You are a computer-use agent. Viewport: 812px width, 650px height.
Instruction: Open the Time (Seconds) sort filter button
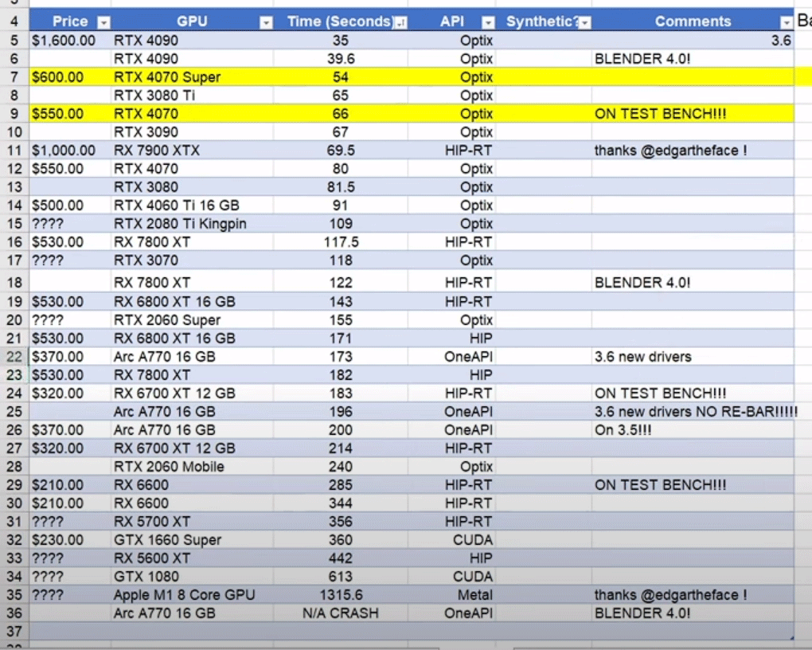point(400,22)
